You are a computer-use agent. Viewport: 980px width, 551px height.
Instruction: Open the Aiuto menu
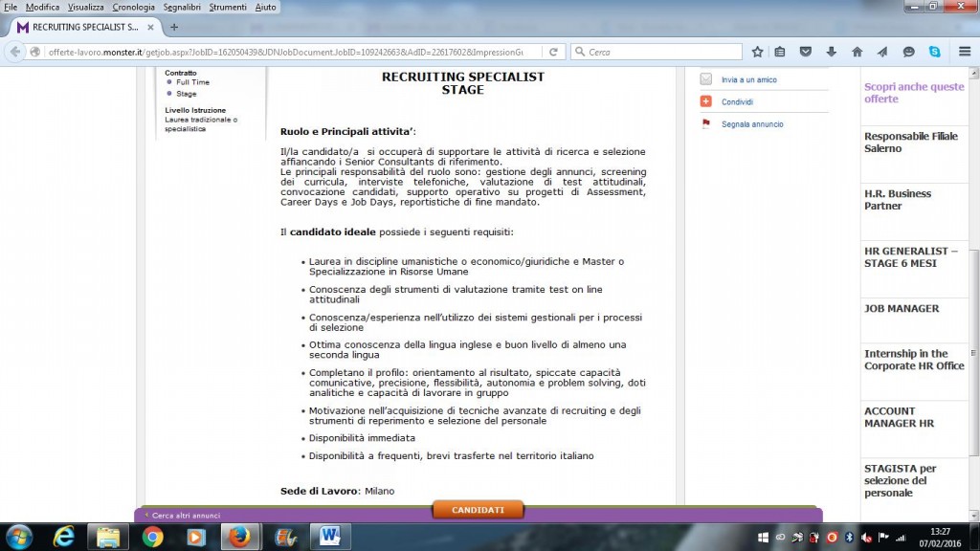point(265,7)
